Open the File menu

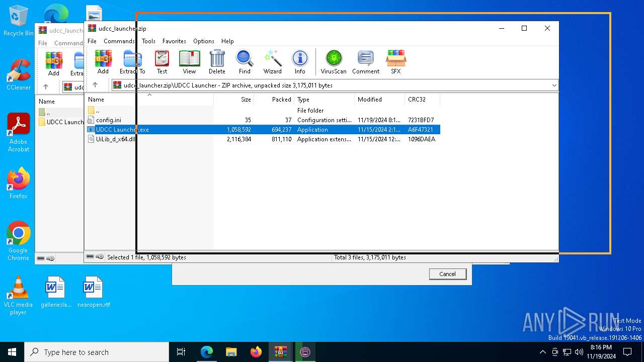92,41
